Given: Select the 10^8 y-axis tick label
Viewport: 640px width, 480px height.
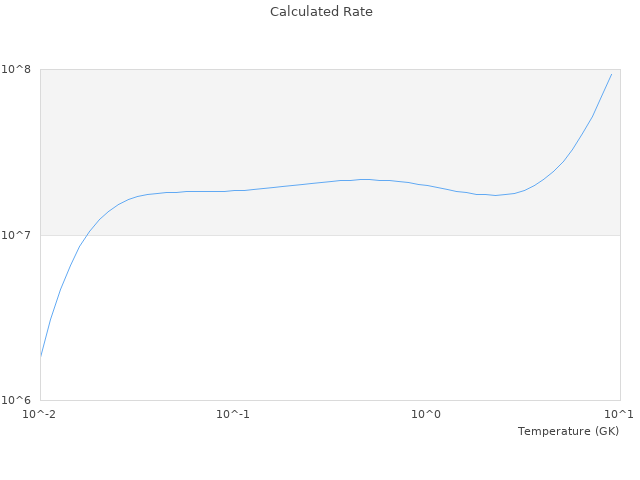Looking at the screenshot, I should [x=19, y=69].
